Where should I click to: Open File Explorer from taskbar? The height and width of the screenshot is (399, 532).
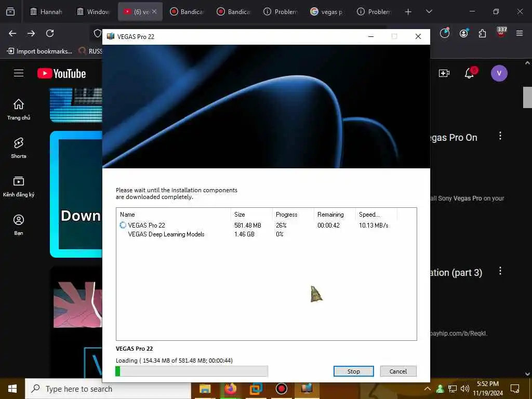(205, 389)
